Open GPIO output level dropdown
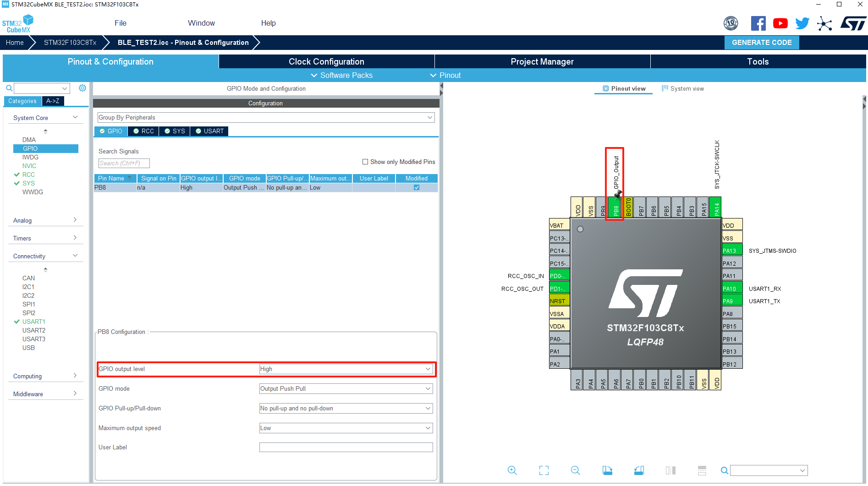The width and height of the screenshot is (868, 486). (x=346, y=369)
